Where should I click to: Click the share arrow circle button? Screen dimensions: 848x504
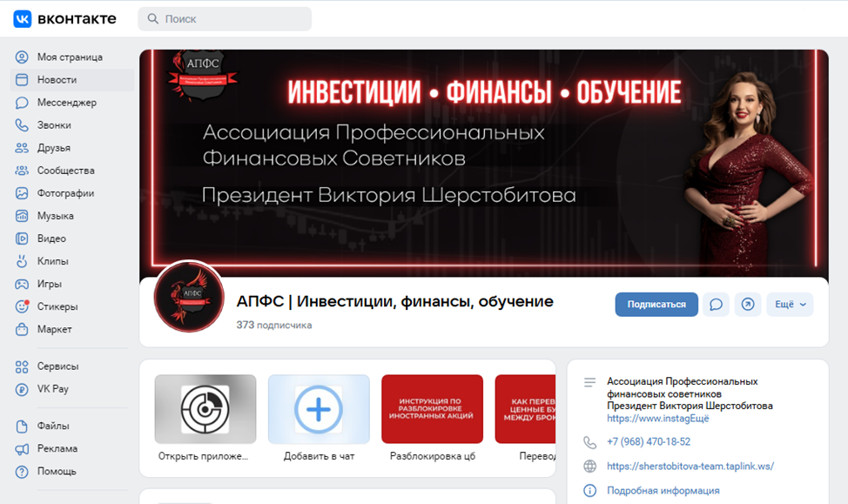click(747, 305)
